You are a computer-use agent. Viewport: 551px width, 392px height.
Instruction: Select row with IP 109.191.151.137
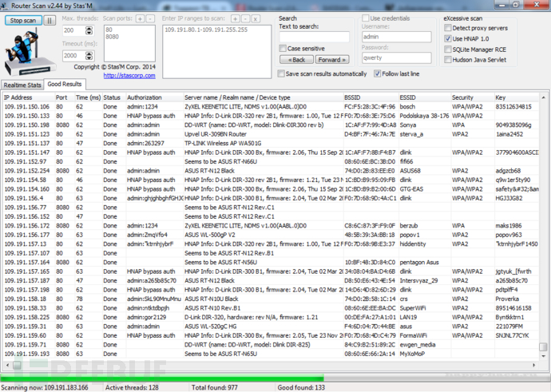(271, 143)
